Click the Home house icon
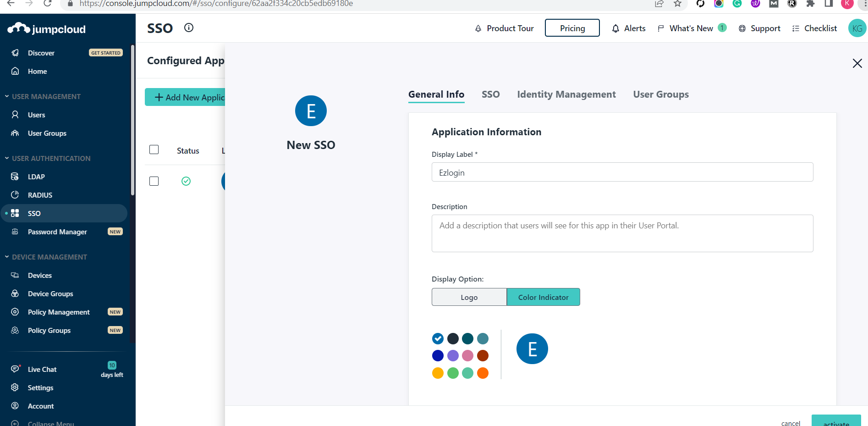This screenshot has height=426, width=868. coord(15,71)
